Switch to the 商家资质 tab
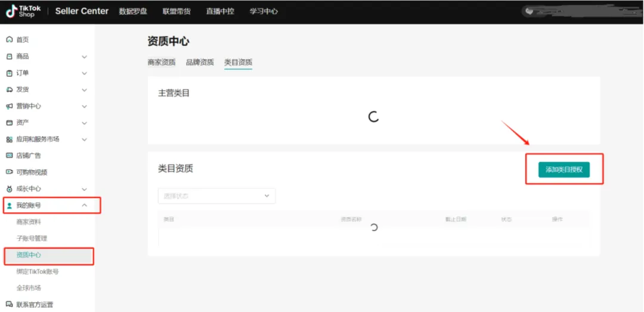This screenshot has height=312, width=644. (x=161, y=62)
